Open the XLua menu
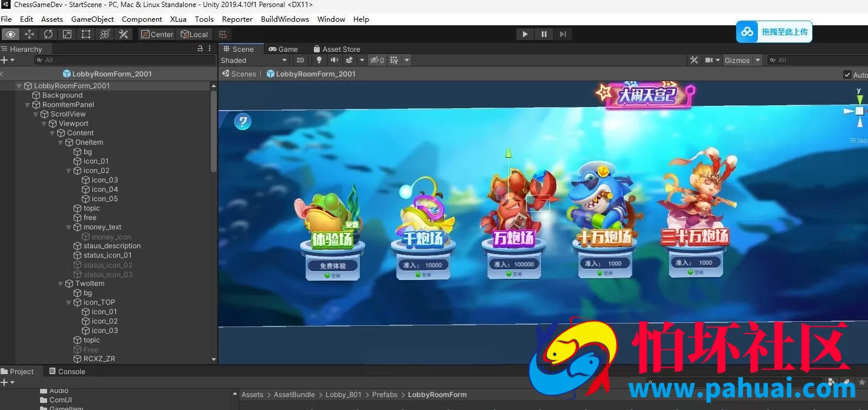Viewport: 868px width, 410px height. [178, 19]
